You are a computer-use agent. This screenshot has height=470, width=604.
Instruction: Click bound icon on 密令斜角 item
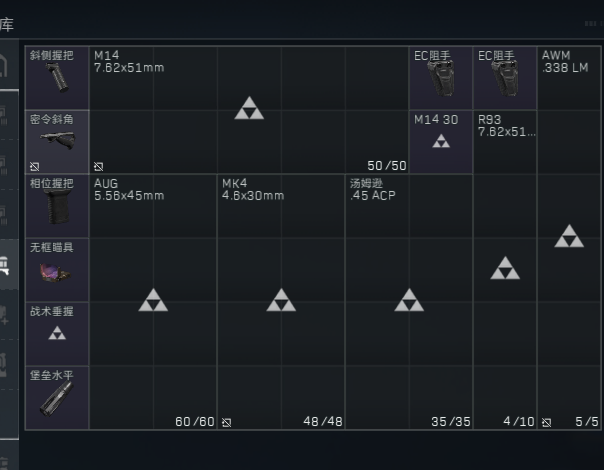coord(35,166)
